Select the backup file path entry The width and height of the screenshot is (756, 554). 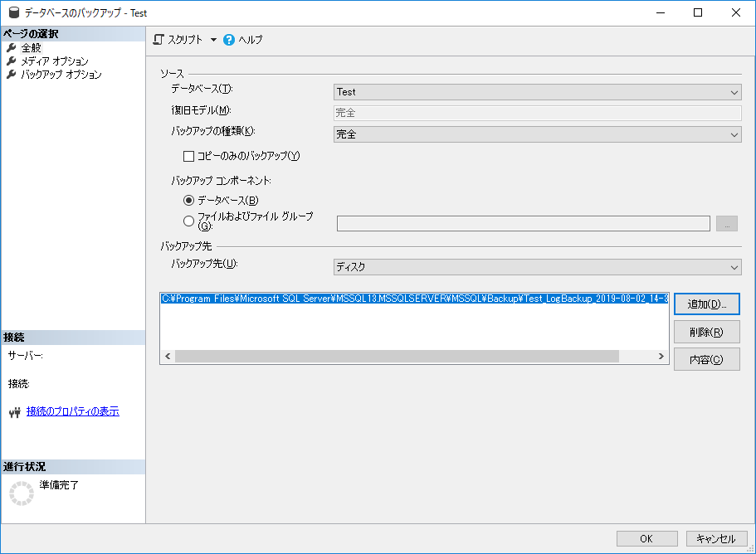tap(413, 299)
